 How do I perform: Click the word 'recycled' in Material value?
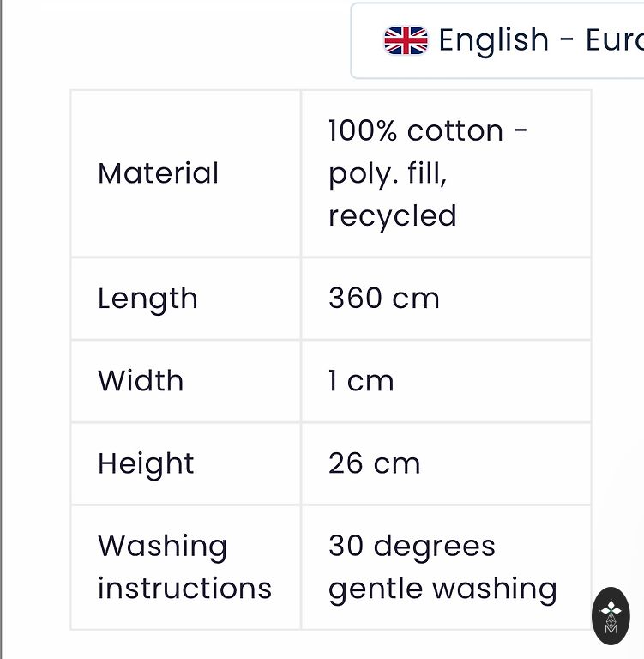(392, 215)
